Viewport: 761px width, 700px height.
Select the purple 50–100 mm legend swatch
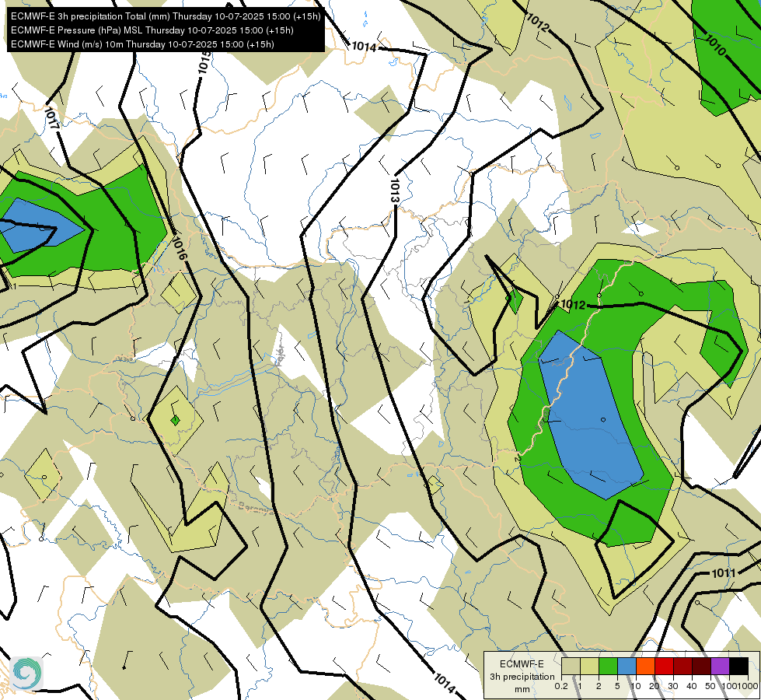(x=721, y=666)
